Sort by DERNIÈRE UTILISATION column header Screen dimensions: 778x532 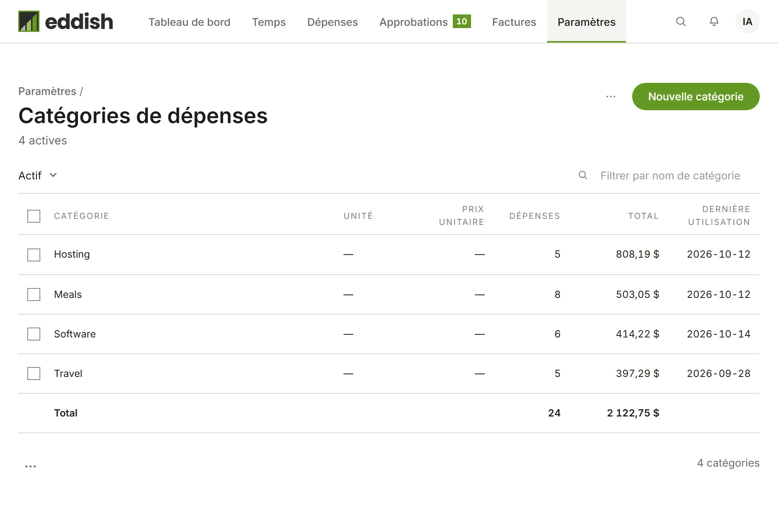[719, 215]
